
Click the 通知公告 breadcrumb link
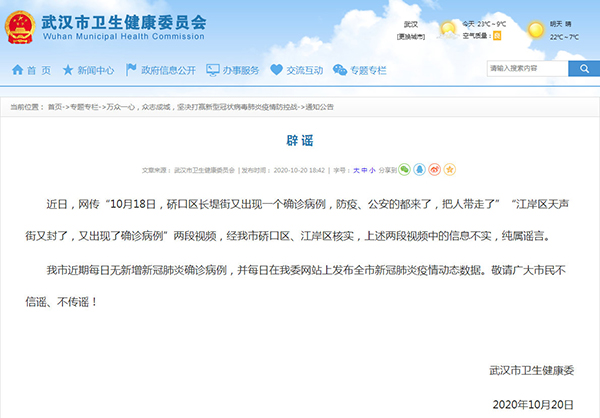pyautogui.click(x=320, y=106)
